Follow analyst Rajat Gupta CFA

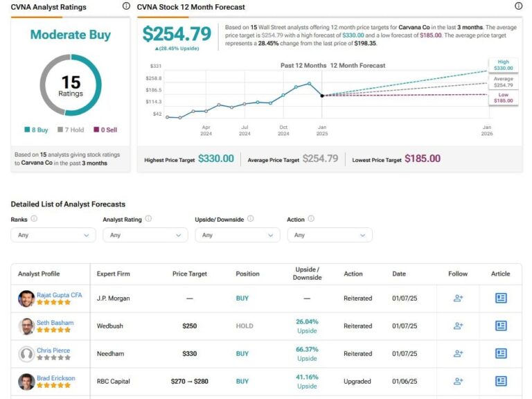[x=458, y=299]
